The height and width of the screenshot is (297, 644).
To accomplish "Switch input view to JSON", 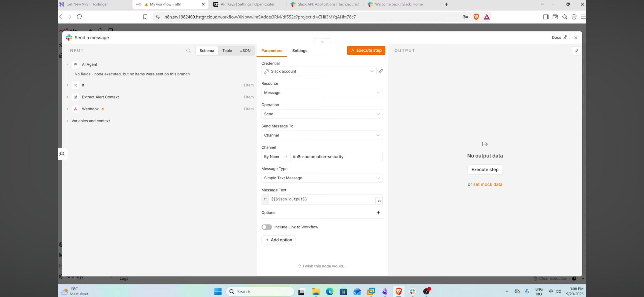I will coord(245,50).
